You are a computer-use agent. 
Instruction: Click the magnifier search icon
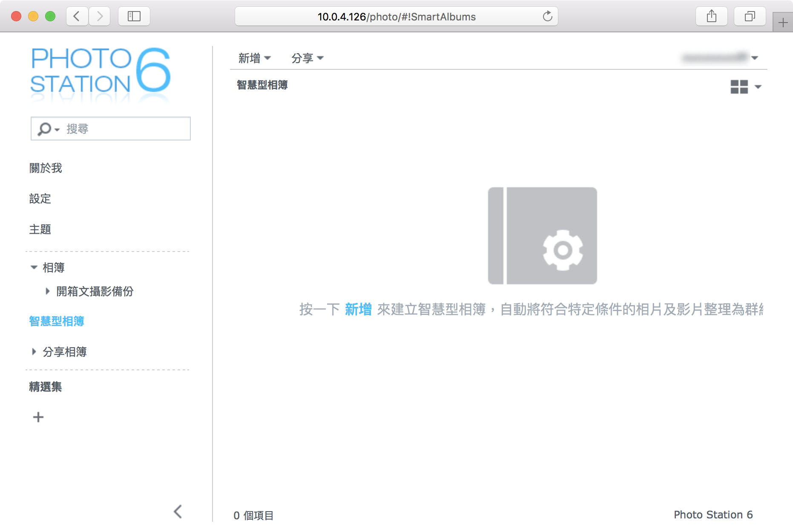click(x=44, y=129)
